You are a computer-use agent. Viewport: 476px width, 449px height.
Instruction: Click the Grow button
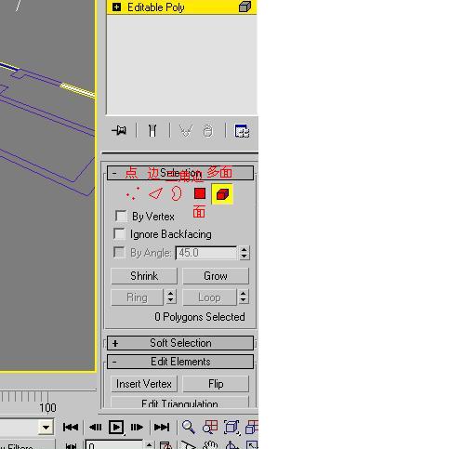pyautogui.click(x=216, y=276)
